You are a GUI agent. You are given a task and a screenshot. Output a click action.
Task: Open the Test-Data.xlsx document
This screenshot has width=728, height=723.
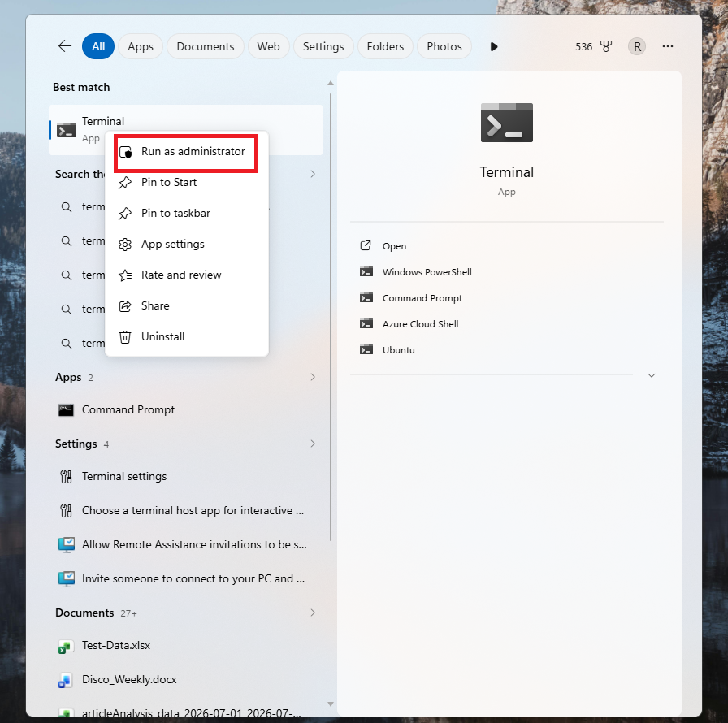pyautogui.click(x=186, y=646)
